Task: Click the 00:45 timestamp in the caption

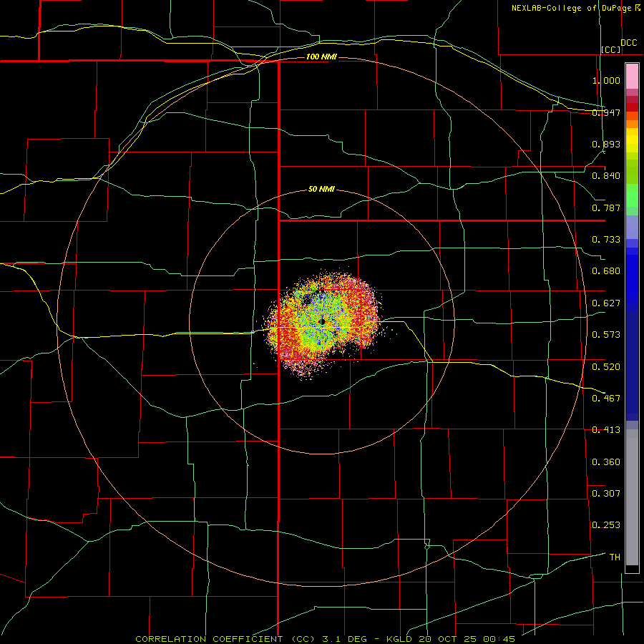Action: point(499,639)
